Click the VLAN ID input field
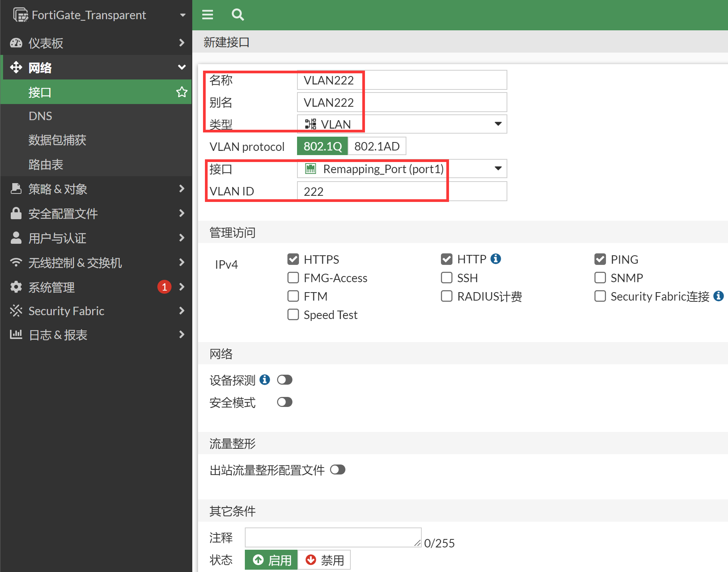 [x=401, y=191]
